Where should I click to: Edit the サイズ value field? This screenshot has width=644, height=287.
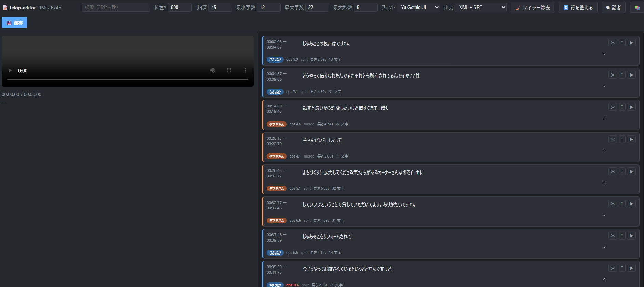(220, 7)
